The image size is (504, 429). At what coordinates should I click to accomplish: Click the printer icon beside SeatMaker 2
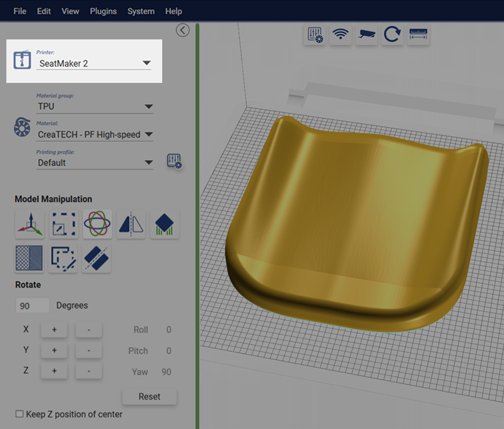22,60
